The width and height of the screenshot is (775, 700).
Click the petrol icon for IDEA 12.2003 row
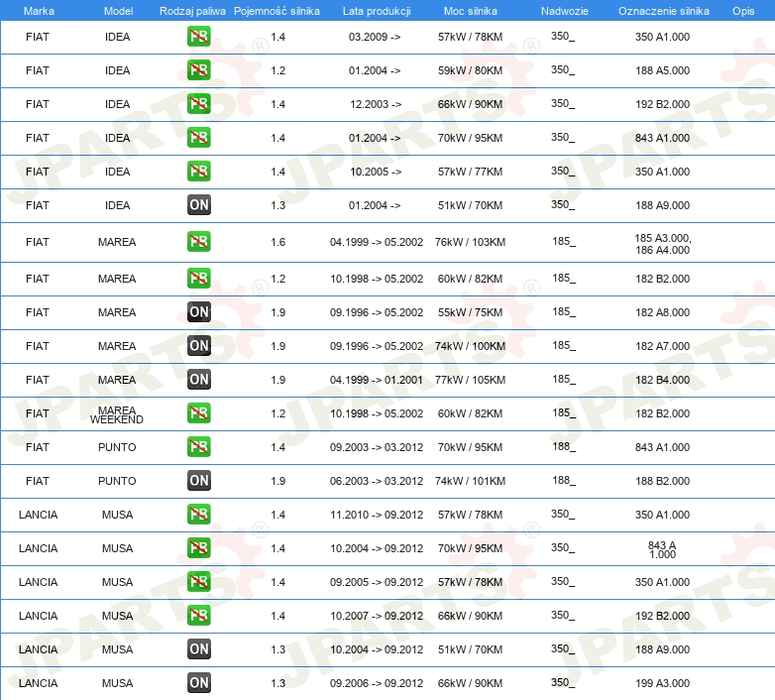tap(198, 103)
